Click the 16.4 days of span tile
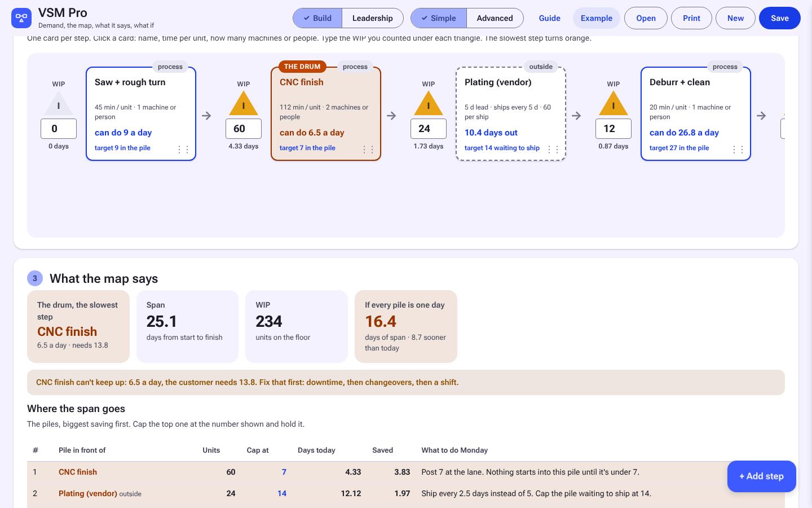Image resolution: width=812 pixels, height=508 pixels. (406, 326)
